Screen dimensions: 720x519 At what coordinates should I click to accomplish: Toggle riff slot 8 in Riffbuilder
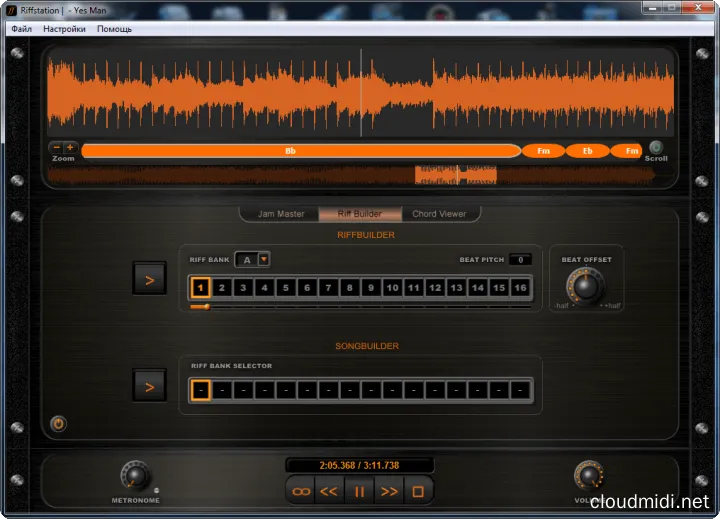click(349, 288)
